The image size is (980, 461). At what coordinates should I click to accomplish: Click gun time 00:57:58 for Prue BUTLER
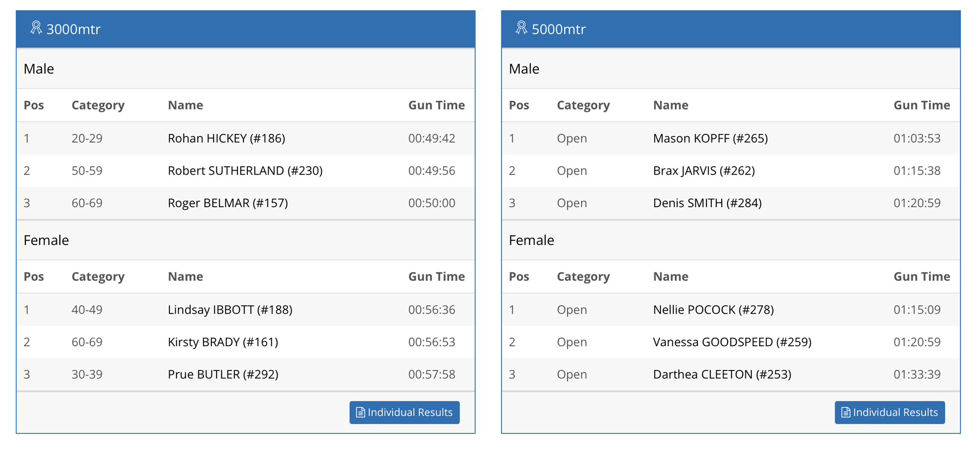click(x=432, y=374)
